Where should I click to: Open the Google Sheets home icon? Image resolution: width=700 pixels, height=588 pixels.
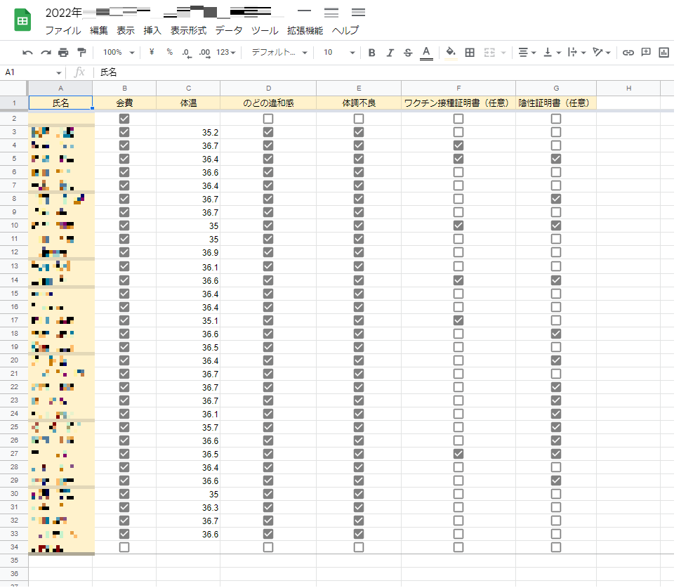pos(22,20)
